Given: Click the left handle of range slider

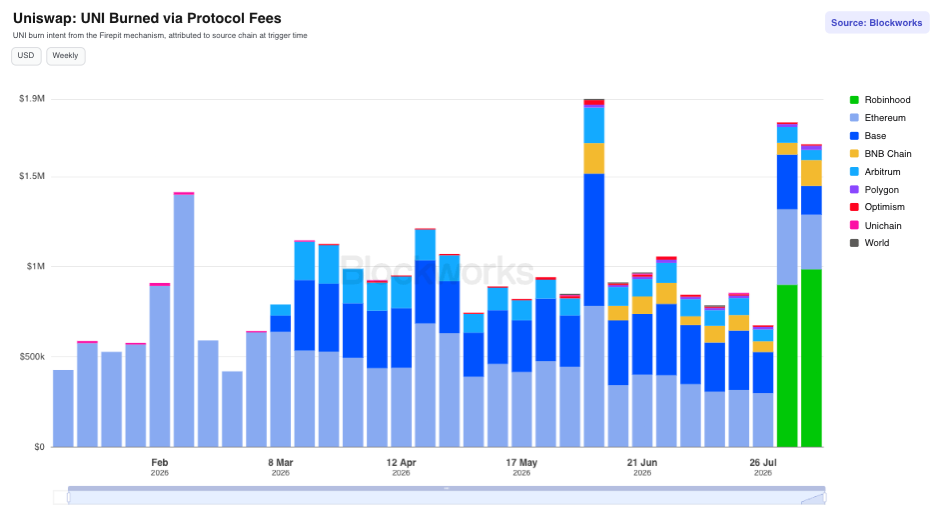Looking at the screenshot, I should click(x=68, y=497).
